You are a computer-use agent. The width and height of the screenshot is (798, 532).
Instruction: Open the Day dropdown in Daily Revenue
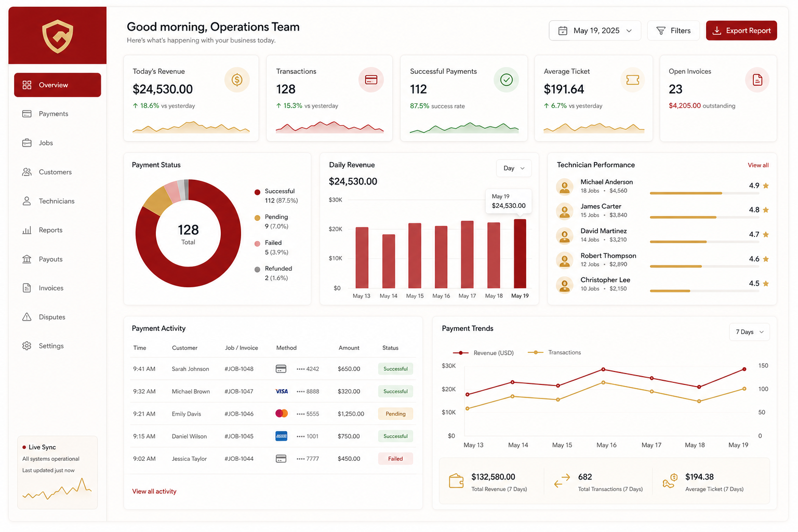514,168
